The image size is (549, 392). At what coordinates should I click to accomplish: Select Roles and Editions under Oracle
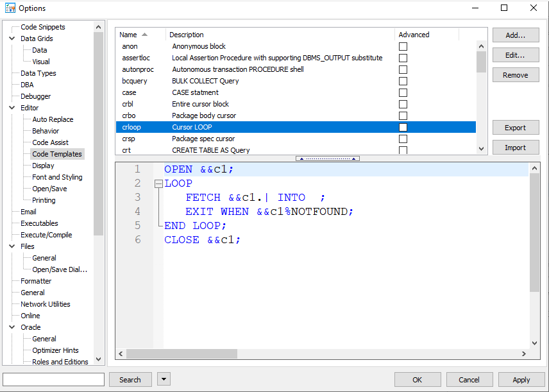click(x=60, y=362)
